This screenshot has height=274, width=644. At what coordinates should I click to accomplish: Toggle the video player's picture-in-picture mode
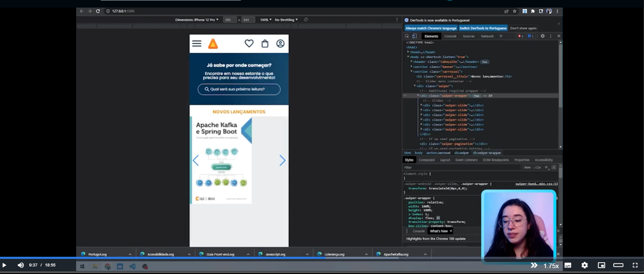602,265
